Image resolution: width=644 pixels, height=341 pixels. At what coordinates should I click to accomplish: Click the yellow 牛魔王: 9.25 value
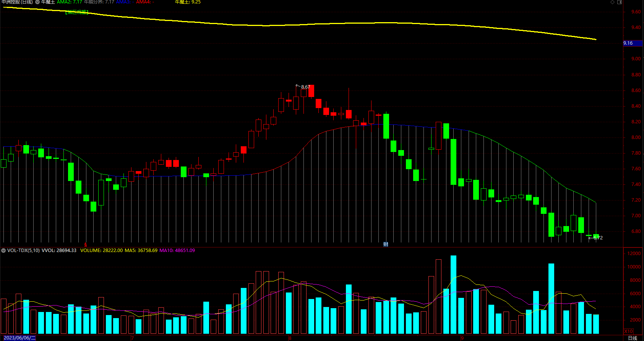[x=188, y=2]
